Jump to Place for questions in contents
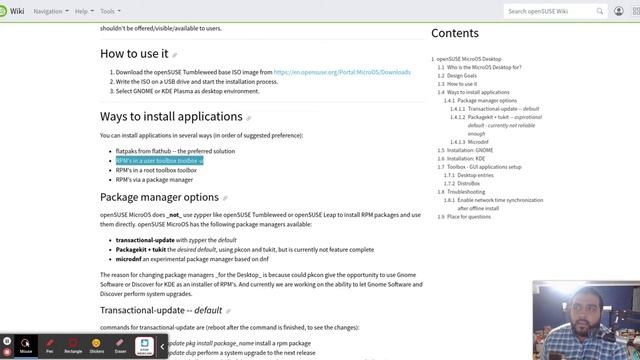This screenshot has width=640, height=360. tap(469, 217)
